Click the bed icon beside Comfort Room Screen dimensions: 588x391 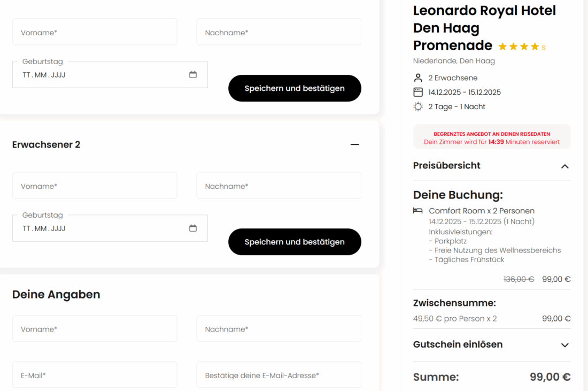coord(418,211)
